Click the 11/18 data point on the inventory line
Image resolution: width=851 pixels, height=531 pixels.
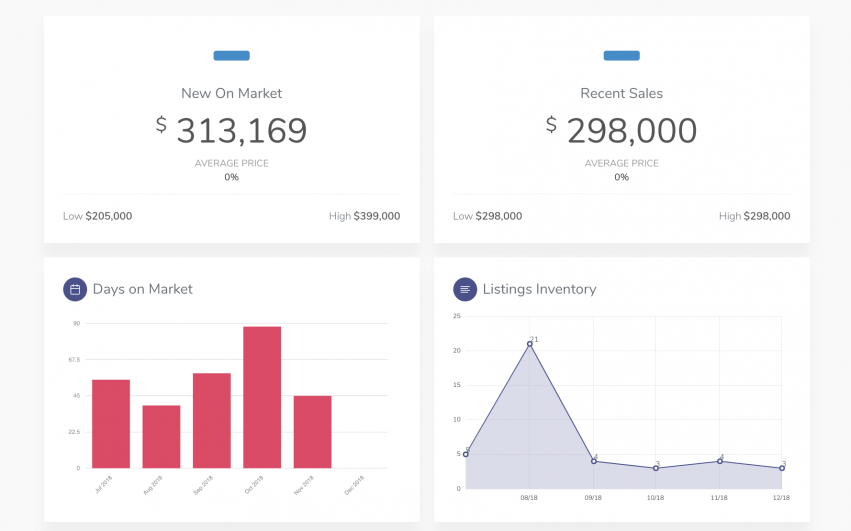pos(720,462)
